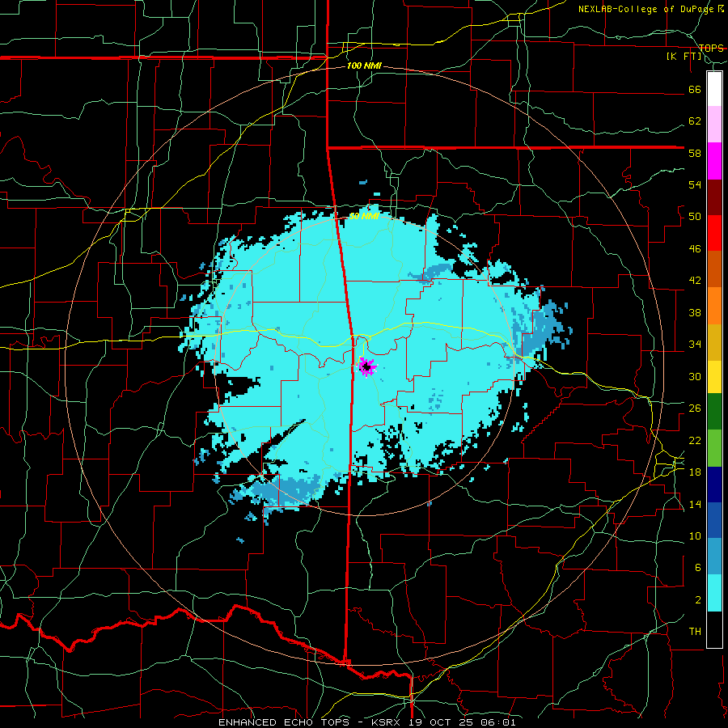Click the legend value 42
This screenshot has height=728, width=728.
[x=695, y=281]
